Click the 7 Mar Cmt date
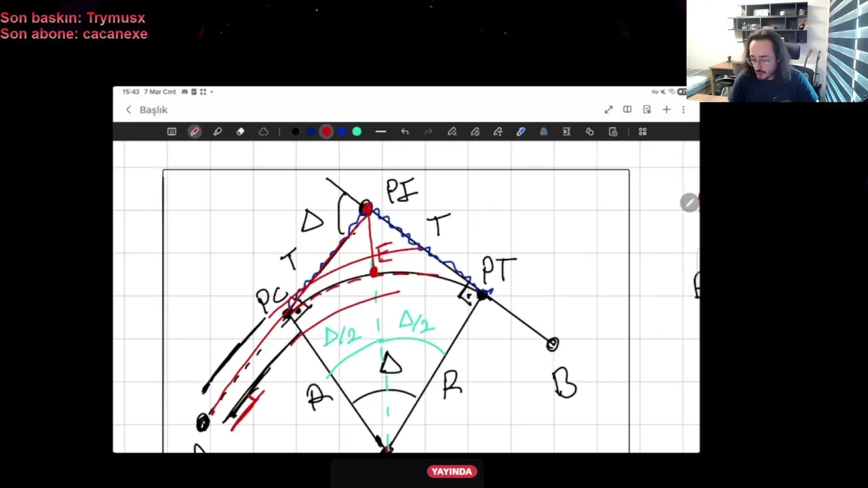868x488 pixels. 159,91
